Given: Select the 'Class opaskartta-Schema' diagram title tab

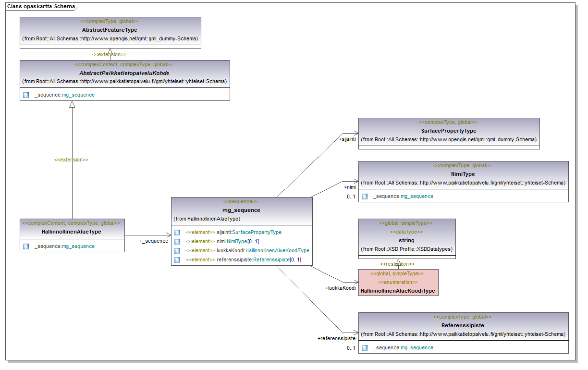Looking at the screenshot, I should pos(40,7).
